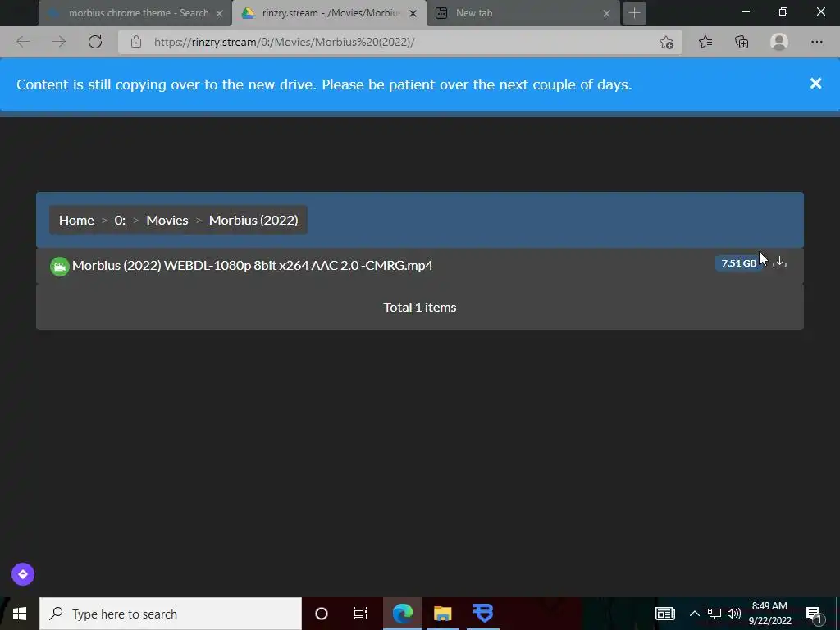Image resolution: width=840 pixels, height=630 pixels.
Task: Minimize the browser window
Action: 745,11
